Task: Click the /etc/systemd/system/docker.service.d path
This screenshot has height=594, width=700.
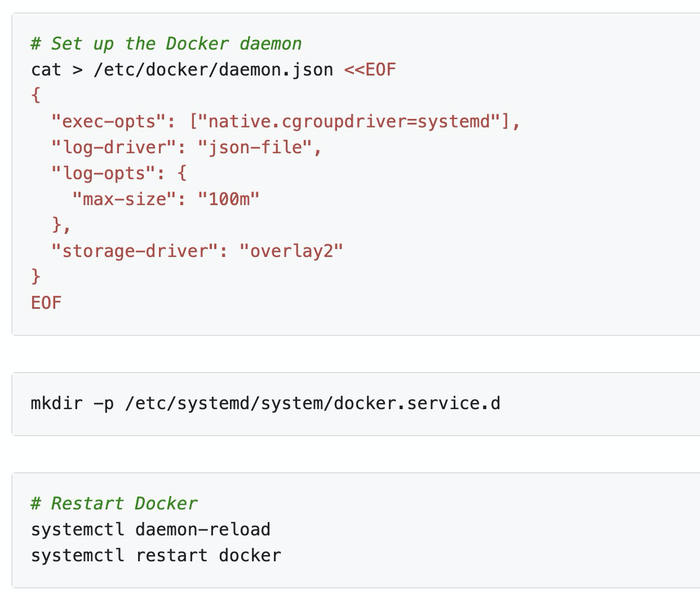Action: (x=313, y=404)
